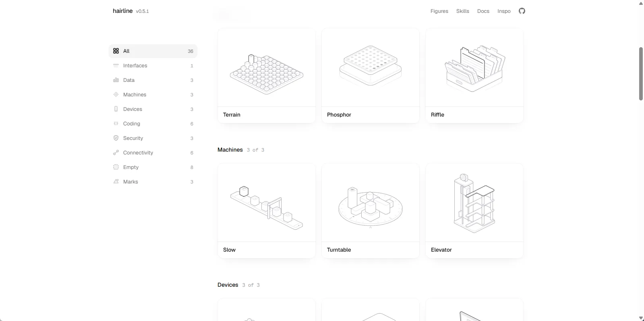This screenshot has height=321, width=644.
Task: Click the Elevator card title
Action: (441, 250)
